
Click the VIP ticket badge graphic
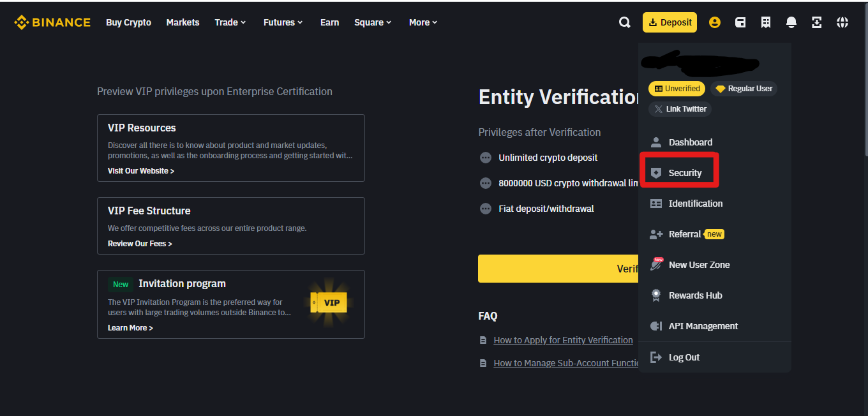329,302
